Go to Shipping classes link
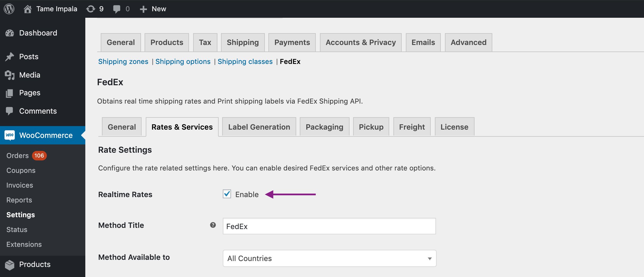This screenshot has height=277, width=644. point(245,62)
